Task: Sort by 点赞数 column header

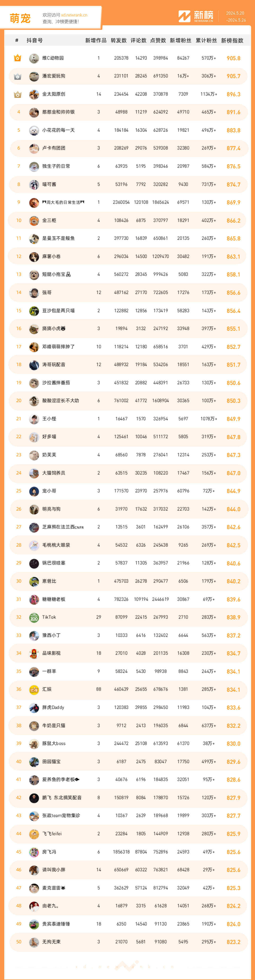Action: tap(158, 41)
